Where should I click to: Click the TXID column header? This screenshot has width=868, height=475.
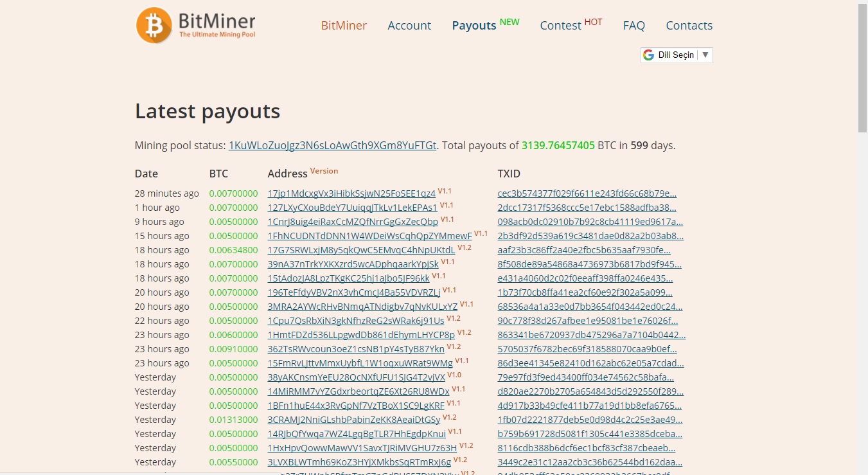click(x=509, y=174)
